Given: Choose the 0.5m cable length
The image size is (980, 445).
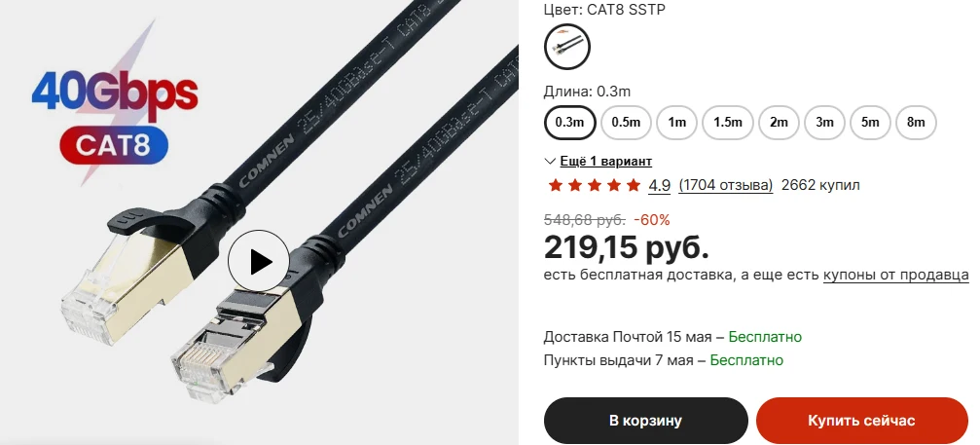Looking at the screenshot, I should coord(626,123).
